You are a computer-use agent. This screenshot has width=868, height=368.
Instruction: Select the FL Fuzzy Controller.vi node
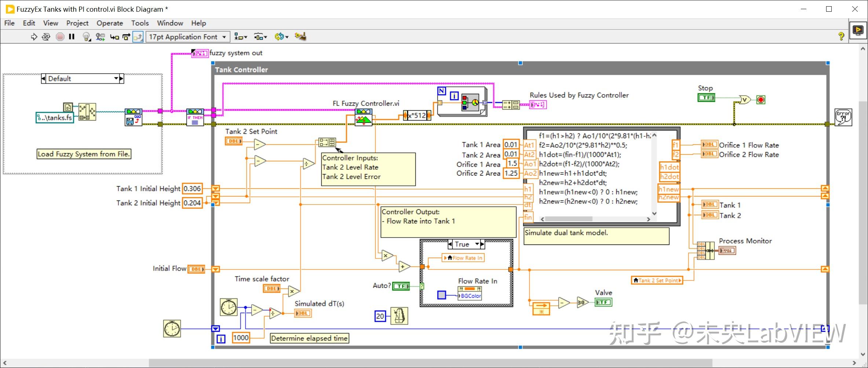click(x=363, y=117)
